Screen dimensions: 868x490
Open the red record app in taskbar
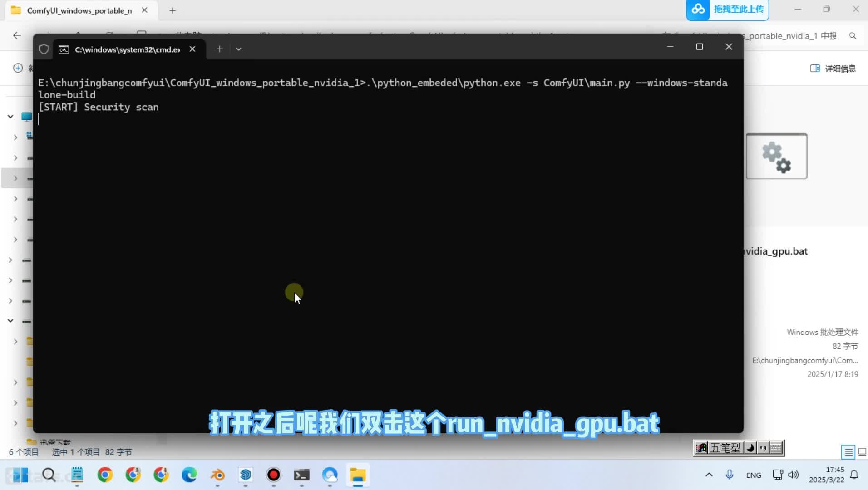click(274, 475)
